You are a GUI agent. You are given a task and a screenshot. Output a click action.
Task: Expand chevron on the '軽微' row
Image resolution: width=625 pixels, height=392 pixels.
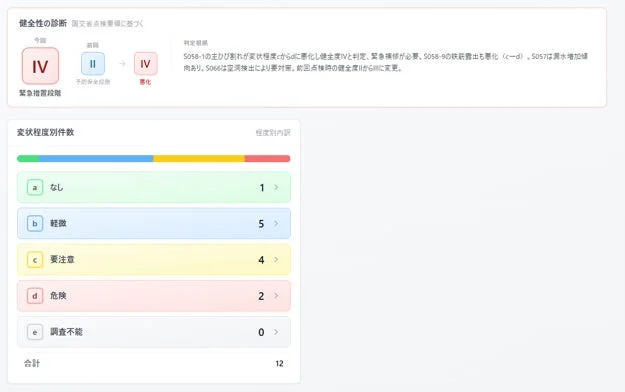pos(276,223)
